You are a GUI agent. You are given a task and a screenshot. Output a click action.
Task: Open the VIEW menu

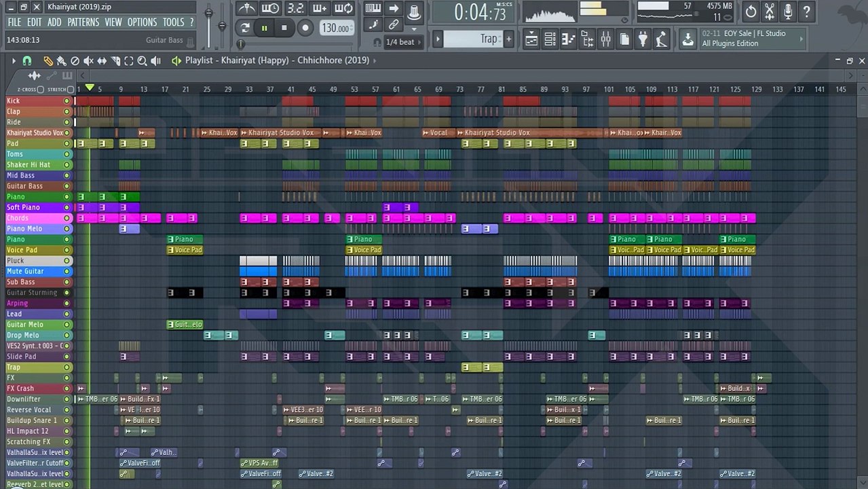coord(113,22)
